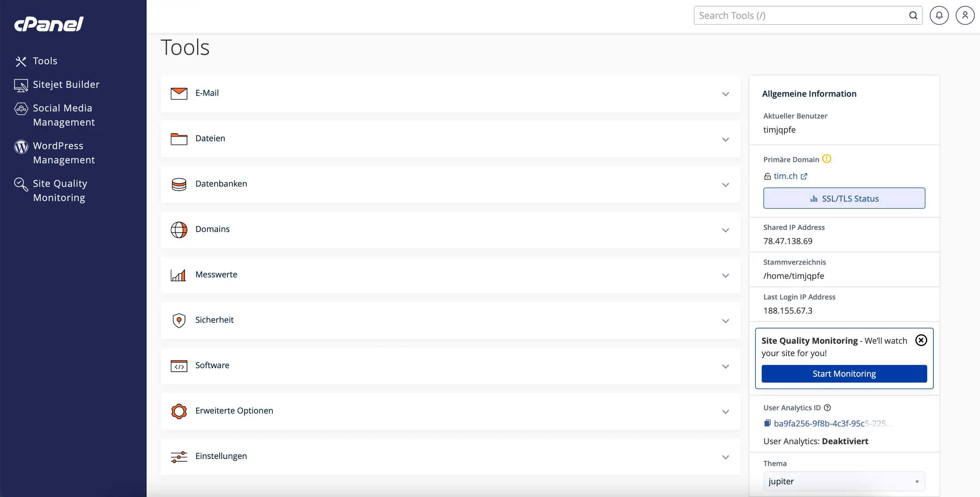The height and width of the screenshot is (497, 980).
Task: Open the Thema jupiter dropdown
Action: point(844,481)
